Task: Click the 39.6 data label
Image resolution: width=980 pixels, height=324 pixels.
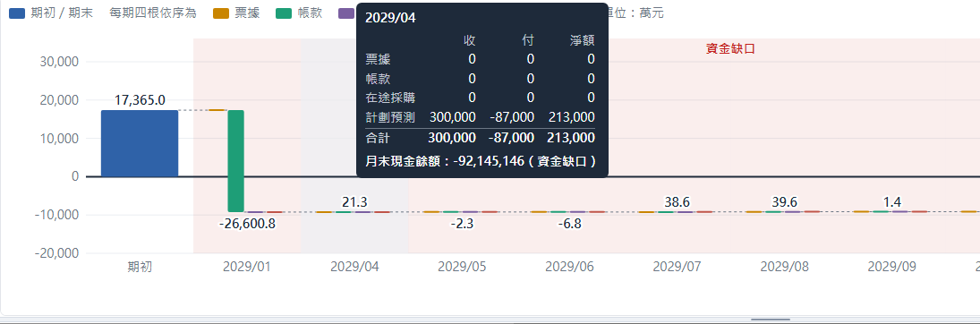Action: 784,201
